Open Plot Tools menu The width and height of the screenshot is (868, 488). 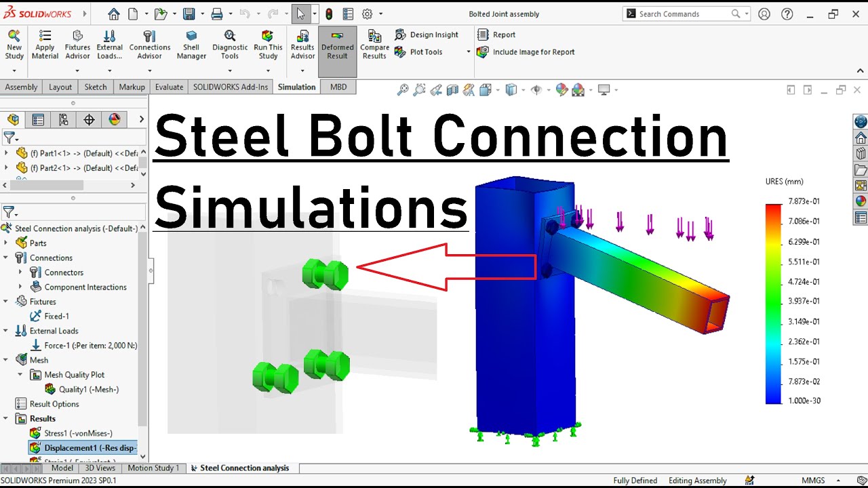[x=419, y=52]
